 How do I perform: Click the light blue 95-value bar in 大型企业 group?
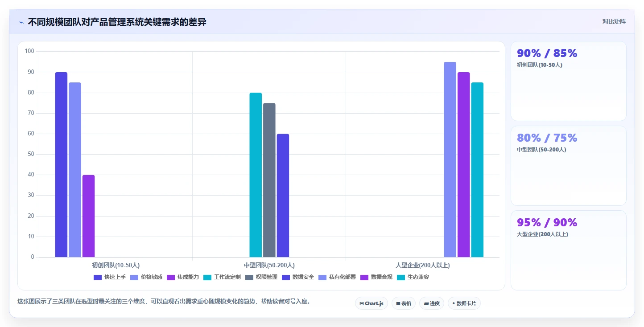pyautogui.click(x=450, y=159)
